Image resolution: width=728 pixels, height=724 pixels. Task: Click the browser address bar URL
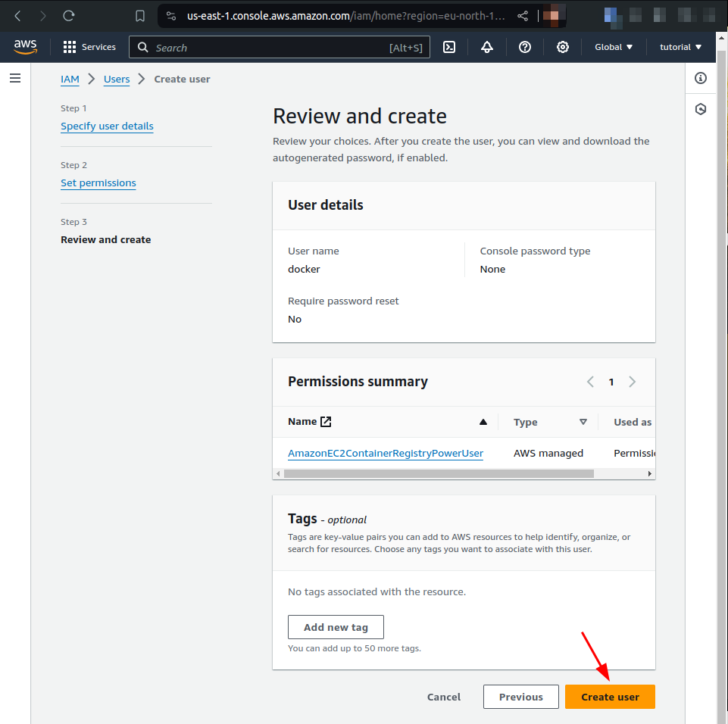click(x=345, y=16)
